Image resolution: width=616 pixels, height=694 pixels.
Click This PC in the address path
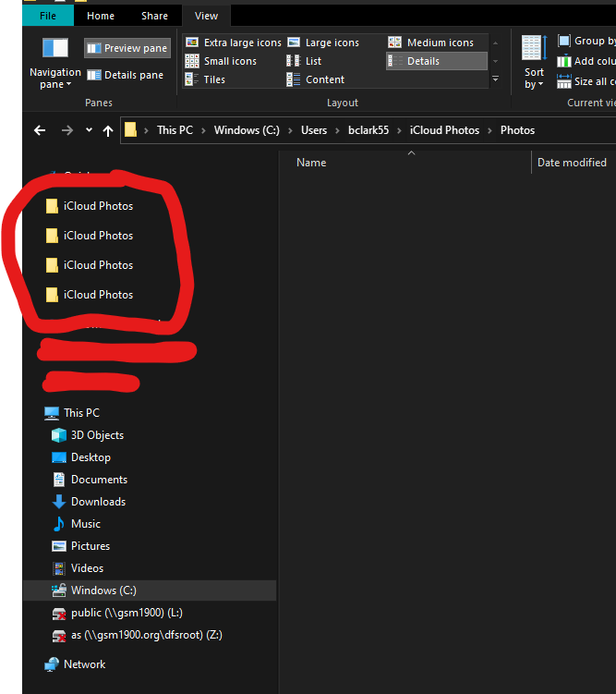click(x=175, y=130)
